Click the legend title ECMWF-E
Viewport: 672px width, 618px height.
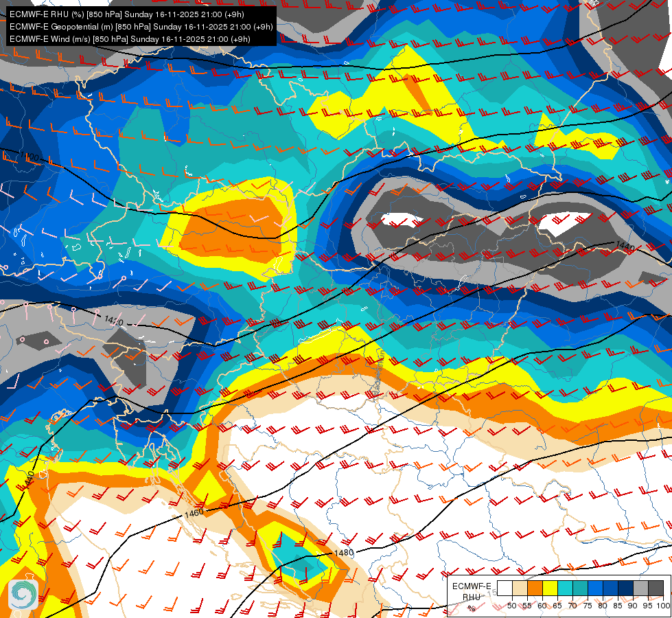472,586
